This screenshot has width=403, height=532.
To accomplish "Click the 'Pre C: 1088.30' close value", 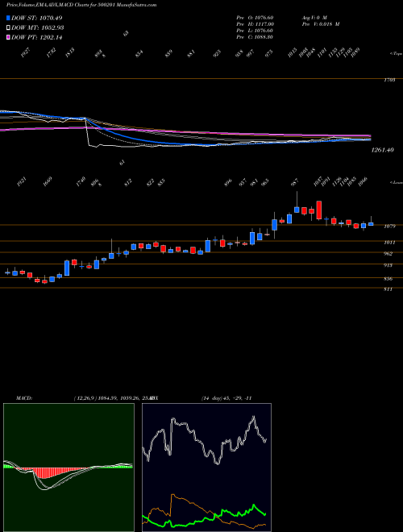I will 255,37.
